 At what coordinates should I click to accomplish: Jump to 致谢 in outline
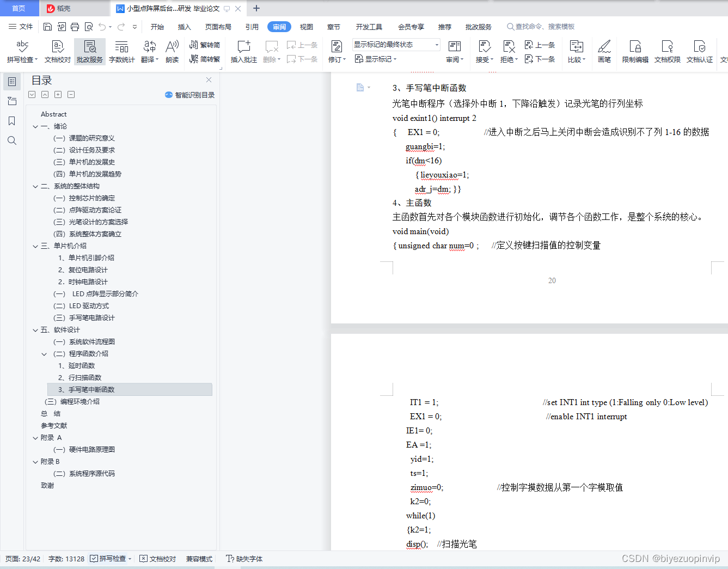point(47,486)
